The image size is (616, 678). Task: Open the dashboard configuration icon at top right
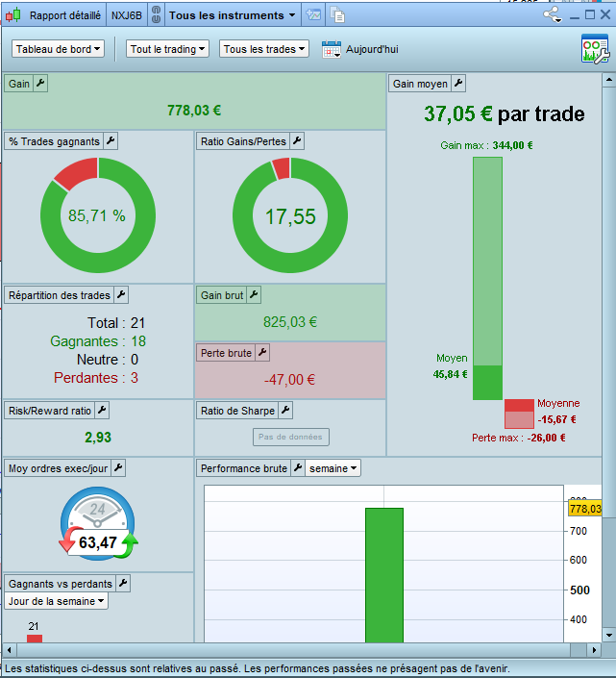click(x=595, y=48)
